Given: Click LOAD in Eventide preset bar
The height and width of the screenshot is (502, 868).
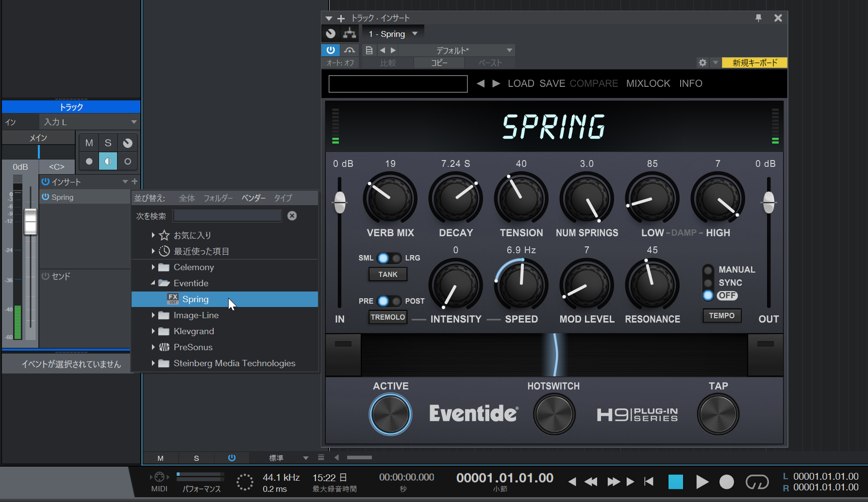Looking at the screenshot, I should (521, 83).
